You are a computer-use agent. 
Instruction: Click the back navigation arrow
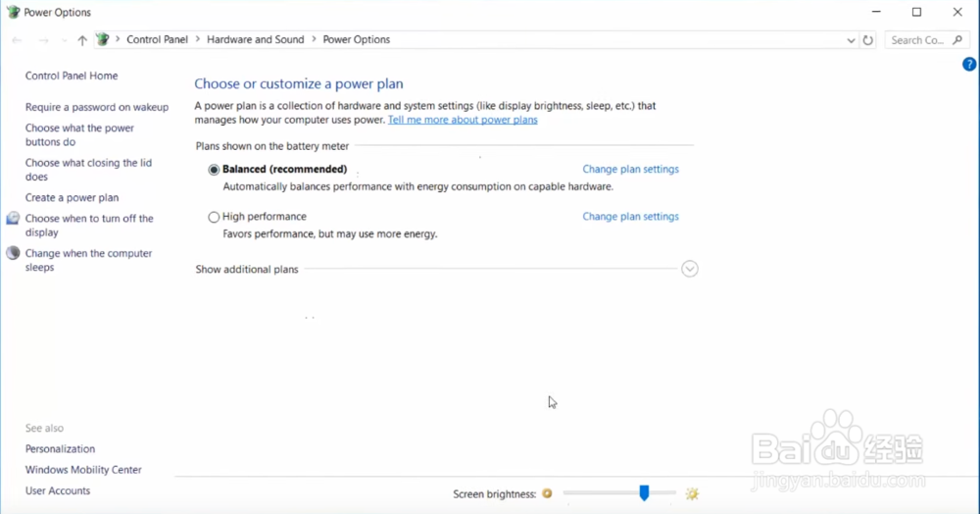click(x=17, y=40)
